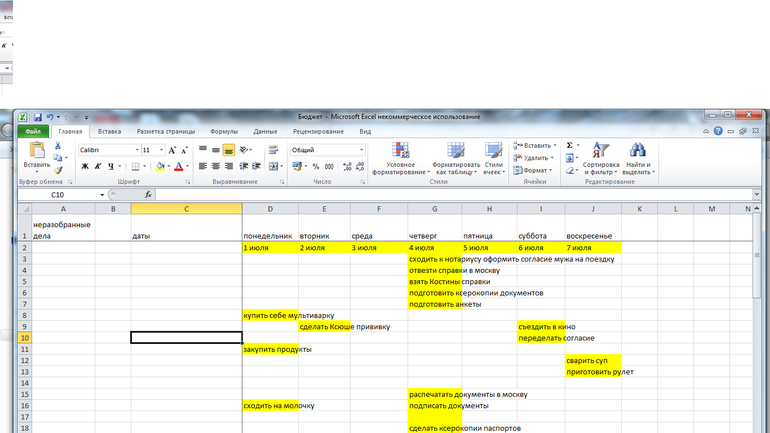Click the Format Painter brush icon
770x433 pixels.
click(x=59, y=171)
